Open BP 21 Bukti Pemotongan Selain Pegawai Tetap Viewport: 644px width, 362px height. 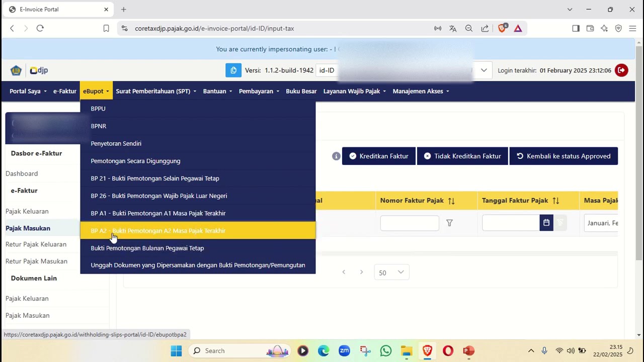click(198, 178)
